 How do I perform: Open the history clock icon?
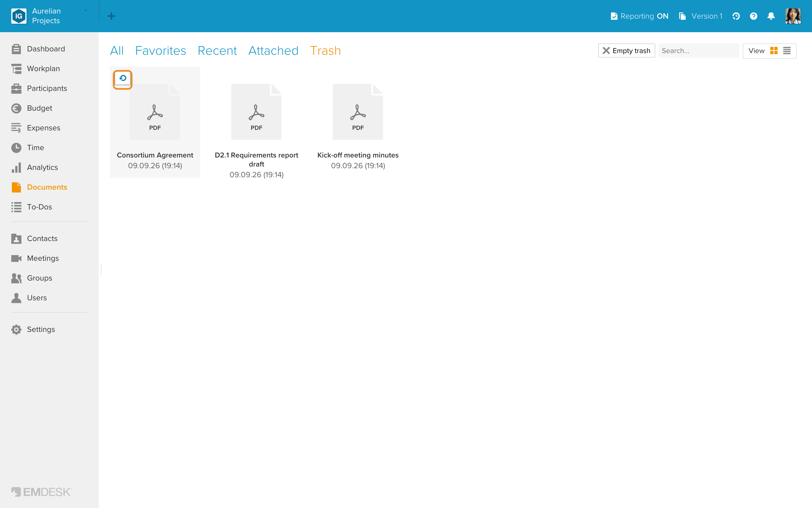coord(736,16)
